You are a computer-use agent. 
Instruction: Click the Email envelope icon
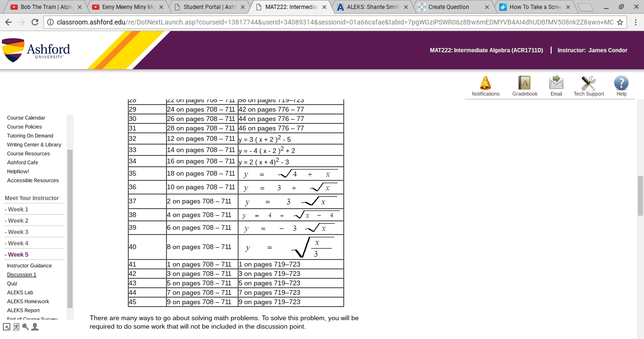(x=556, y=84)
